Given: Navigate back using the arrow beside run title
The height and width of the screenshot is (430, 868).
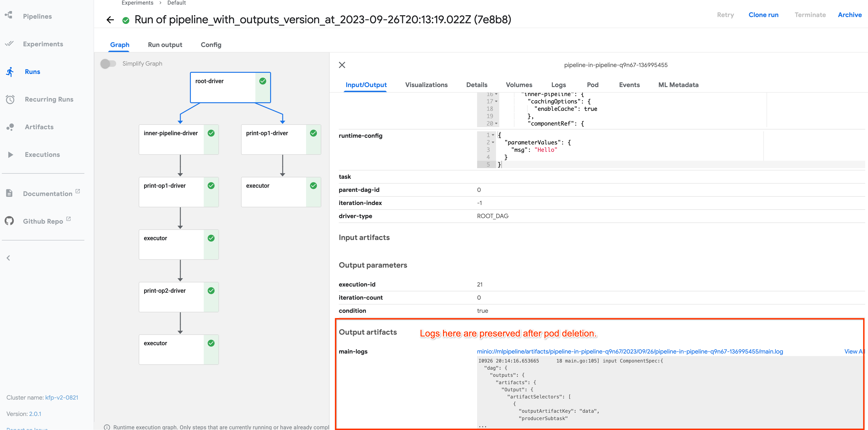Looking at the screenshot, I should [x=110, y=20].
